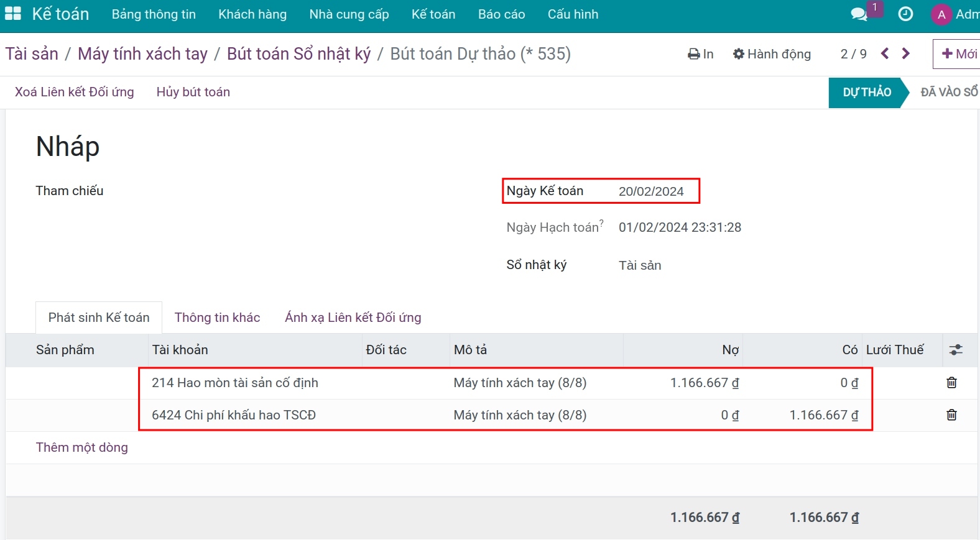
Task: Open the chat messages icon
Action: click(x=859, y=14)
